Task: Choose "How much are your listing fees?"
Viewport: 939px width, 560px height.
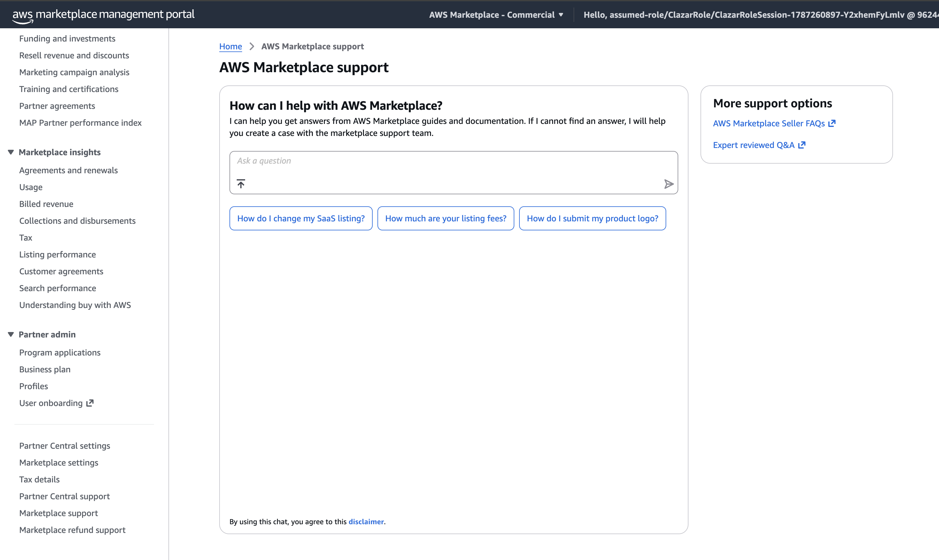Action: pos(445,218)
